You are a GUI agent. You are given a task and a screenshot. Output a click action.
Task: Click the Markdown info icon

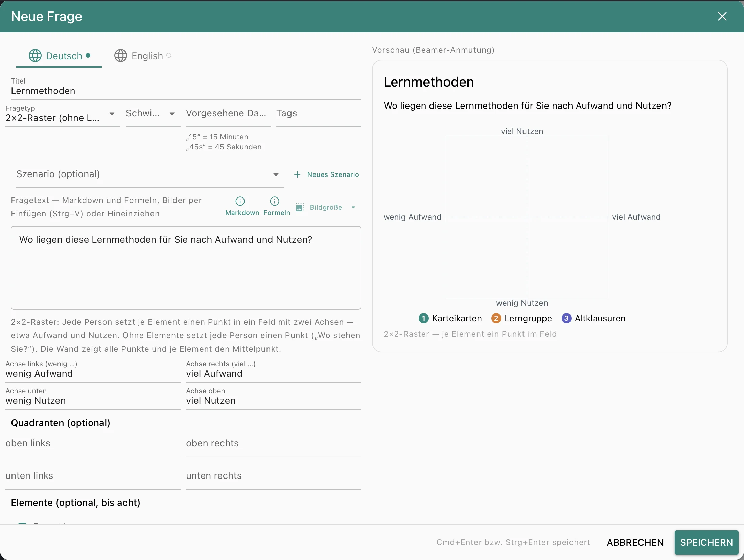click(240, 201)
